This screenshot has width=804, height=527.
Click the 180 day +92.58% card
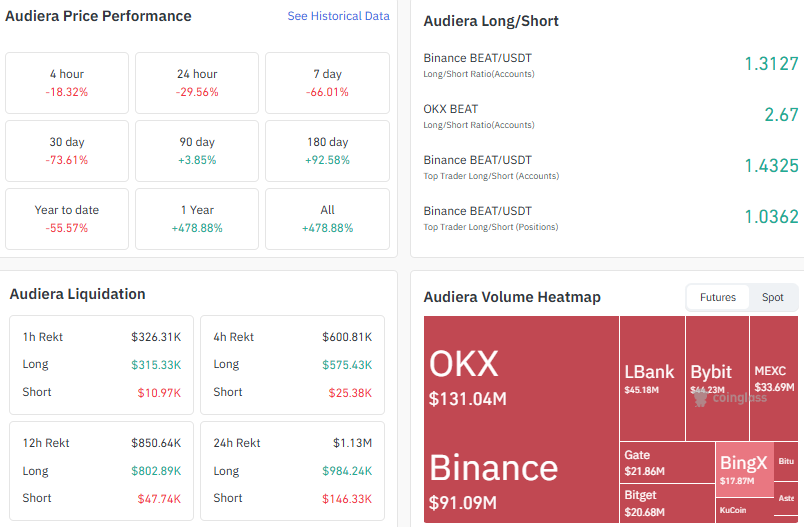click(x=327, y=151)
